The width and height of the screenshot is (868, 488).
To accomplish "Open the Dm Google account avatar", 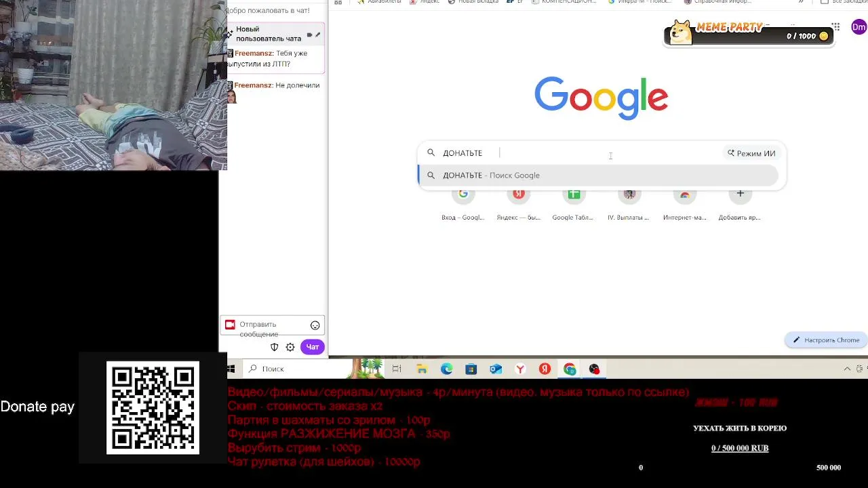I will point(859,27).
